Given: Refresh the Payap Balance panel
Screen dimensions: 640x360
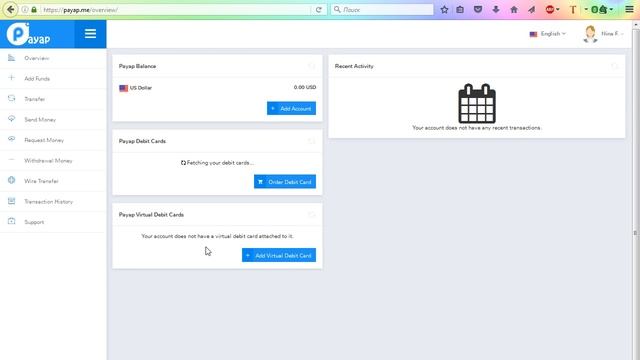Looking at the screenshot, I should [x=312, y=66].
